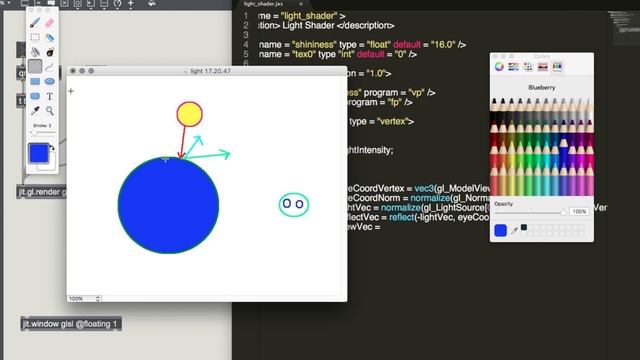Viewport: 640px width, 360px height.
Task: Switch to pencils picker tab
Action: click(x=557, y=67)
